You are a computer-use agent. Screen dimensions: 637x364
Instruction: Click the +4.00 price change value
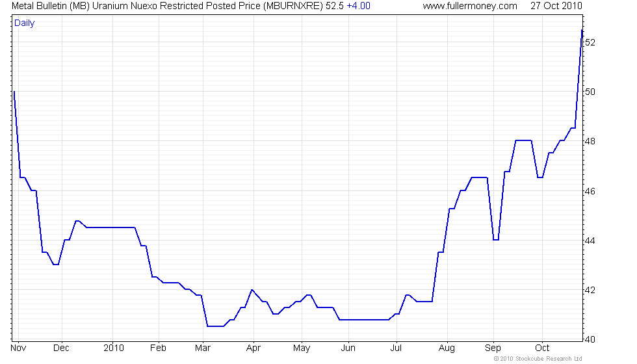click(358, 6)
